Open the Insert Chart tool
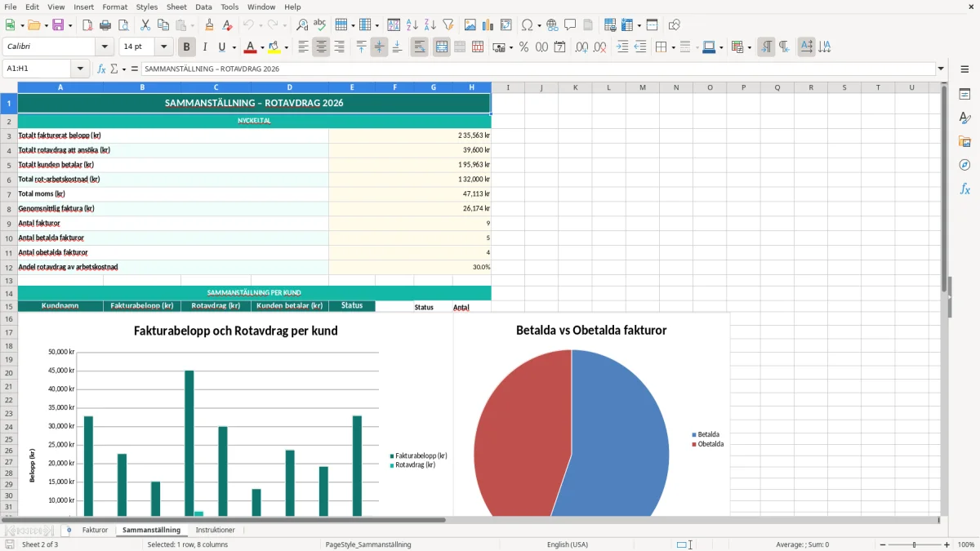This screenshot has height=551, width=980. click(x=488, y=25)
